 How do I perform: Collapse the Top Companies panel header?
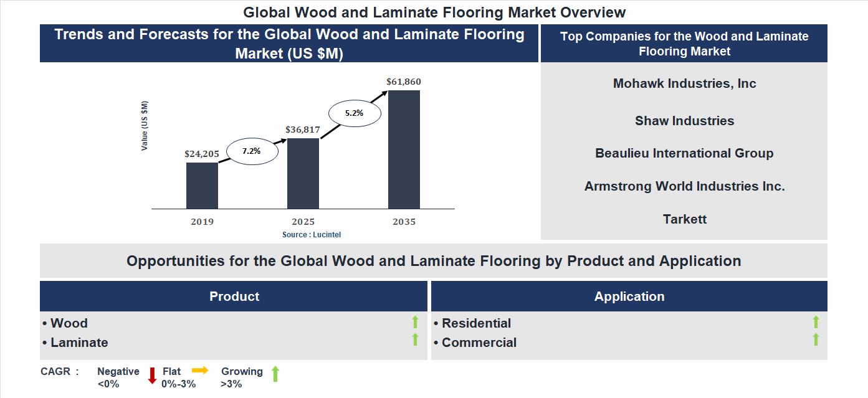click(684, 44)
